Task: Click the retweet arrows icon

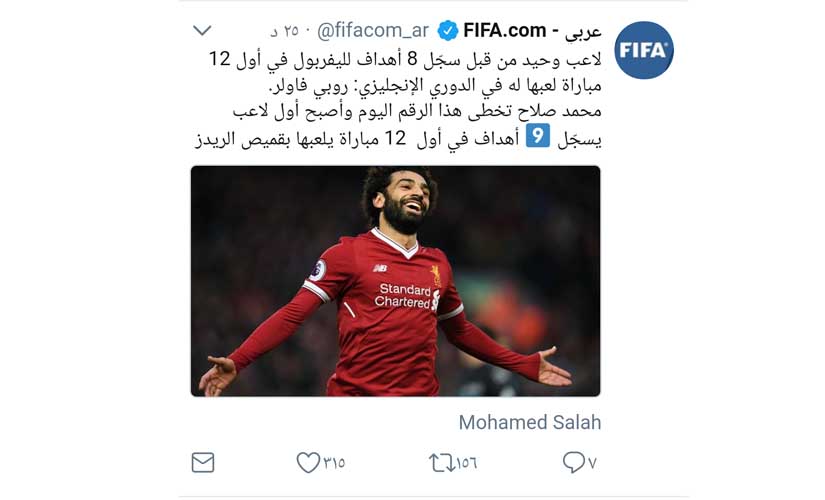Action: [442, 463]
